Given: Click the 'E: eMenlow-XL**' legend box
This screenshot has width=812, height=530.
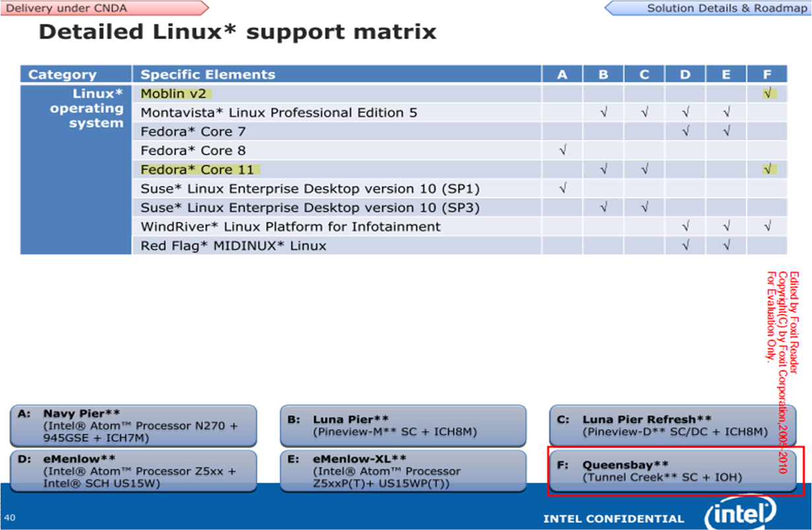Looking at the screenshot, I should [x=403, y=471].
